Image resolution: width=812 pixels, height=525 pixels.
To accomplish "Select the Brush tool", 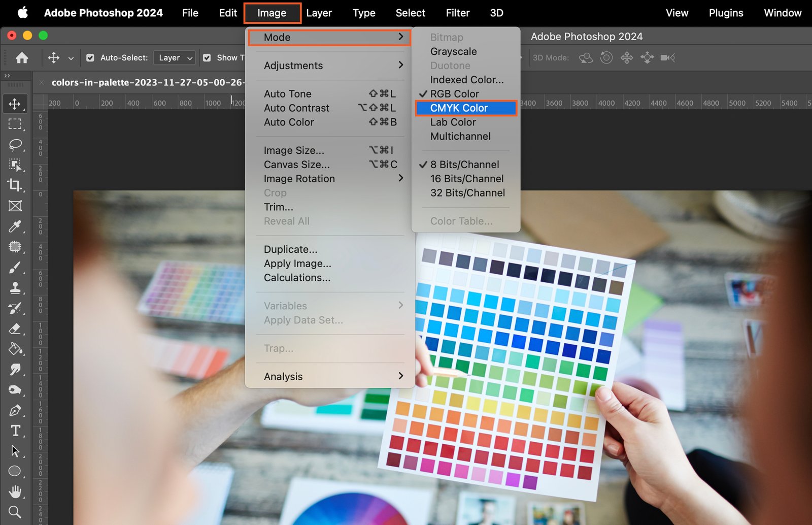I will 15,268.
